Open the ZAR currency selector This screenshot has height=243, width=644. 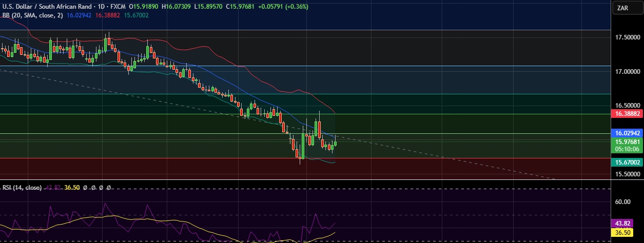coord(628,8)
